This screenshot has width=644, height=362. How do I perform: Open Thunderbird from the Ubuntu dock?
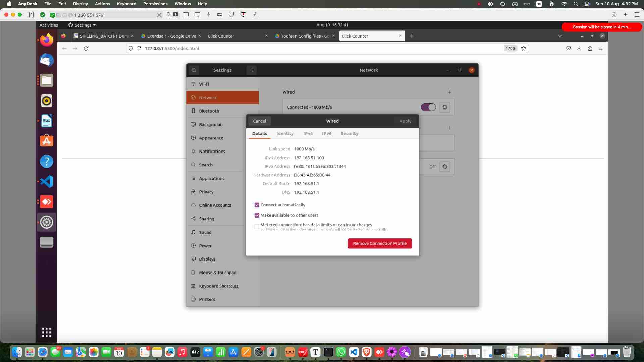(47, 60)
